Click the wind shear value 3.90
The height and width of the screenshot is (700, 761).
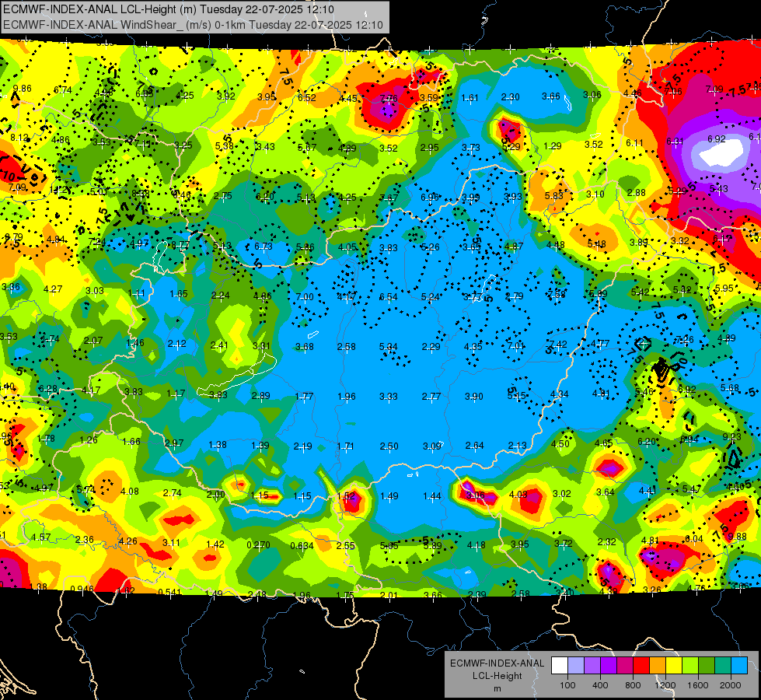(x=473, y=397)
